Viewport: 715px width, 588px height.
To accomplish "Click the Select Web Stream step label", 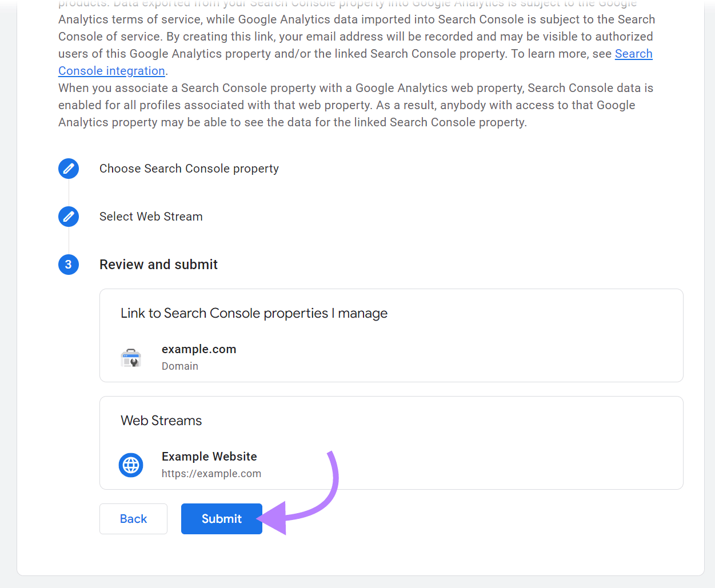I will click(151, 217).
